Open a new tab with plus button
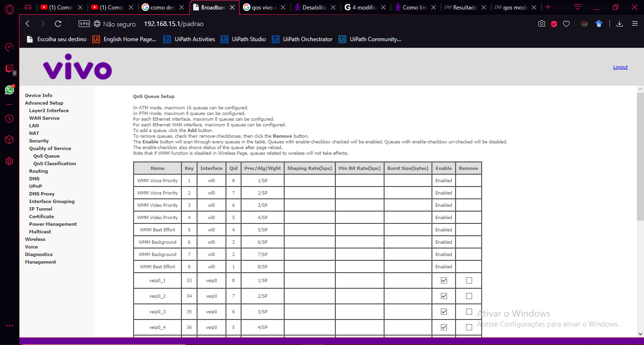The width and height of the screenshot is (644, 345). 548,7
